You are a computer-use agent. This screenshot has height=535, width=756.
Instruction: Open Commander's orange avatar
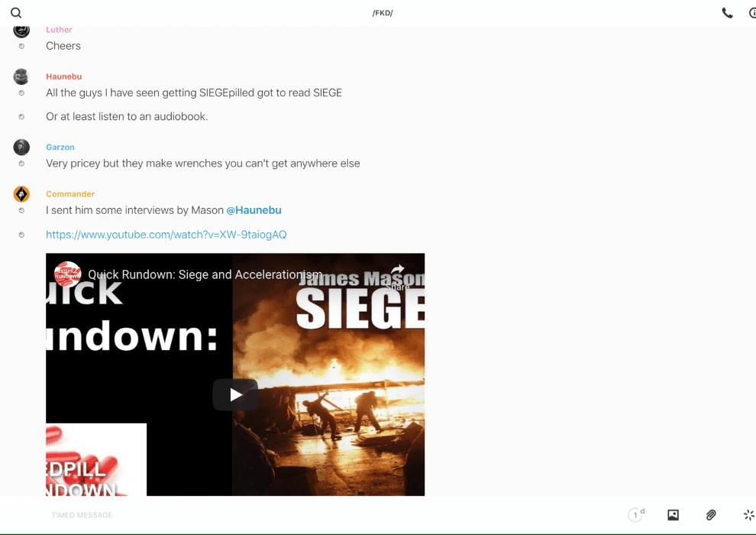(x=21, y=194)
